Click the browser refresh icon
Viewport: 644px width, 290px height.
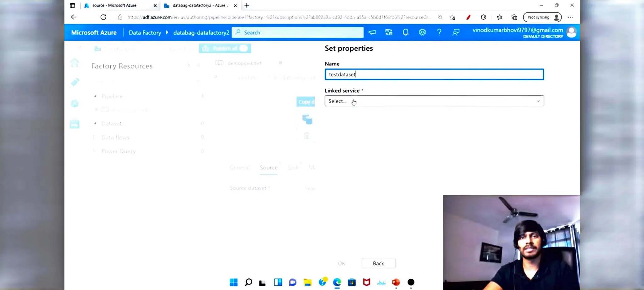point(103,17)
